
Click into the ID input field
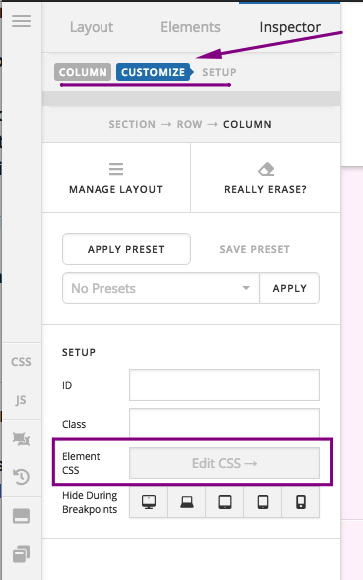coord(224,385)
